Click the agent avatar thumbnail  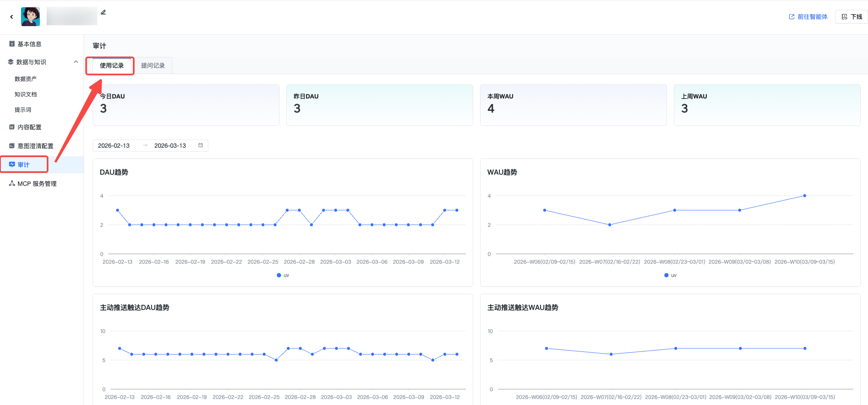[x=30, y=17]
